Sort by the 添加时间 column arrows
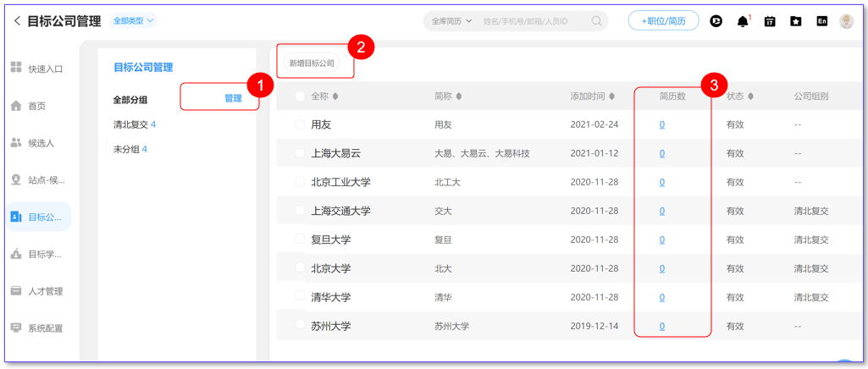The image size is (868, 369). 611,96
